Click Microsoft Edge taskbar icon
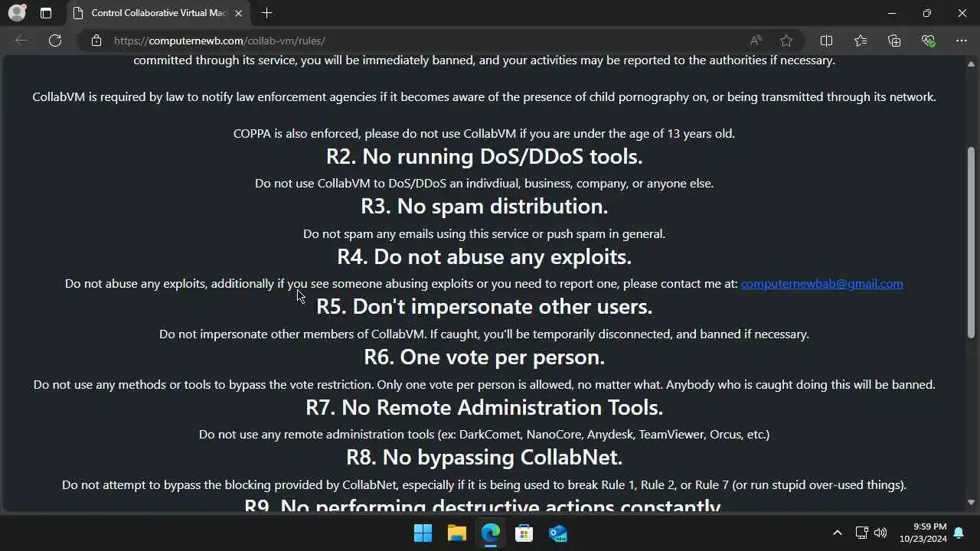Image resolution: width=980 pixels, height=551 pixels. point(491,533)
